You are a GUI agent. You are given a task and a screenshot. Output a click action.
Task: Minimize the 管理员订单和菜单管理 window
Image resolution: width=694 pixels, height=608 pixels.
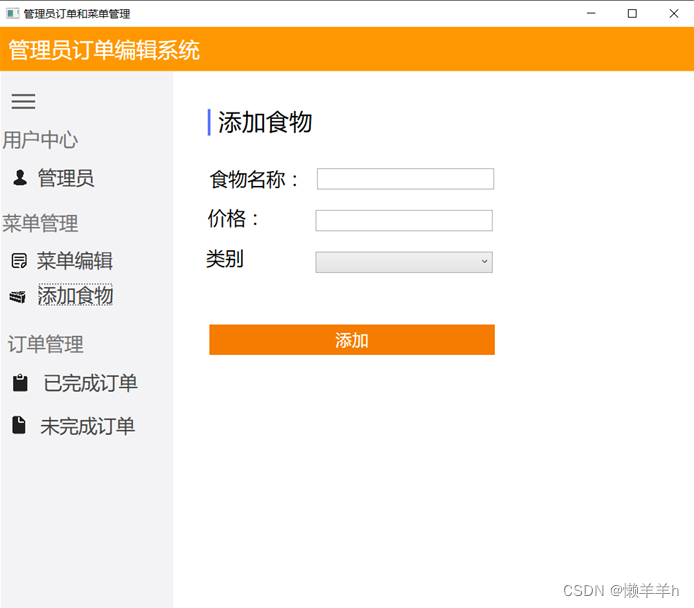[591, 14]
